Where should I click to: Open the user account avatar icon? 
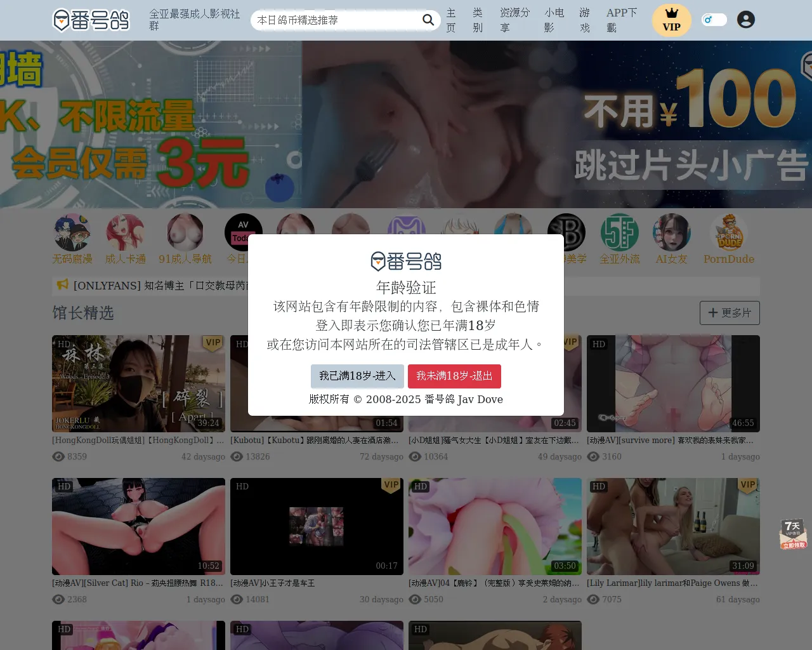click(x=746, y=20)
